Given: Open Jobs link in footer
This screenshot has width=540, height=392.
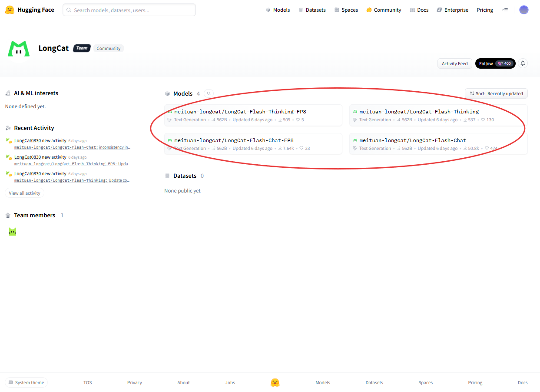Looking at the screenshot, I should [230, 382].
